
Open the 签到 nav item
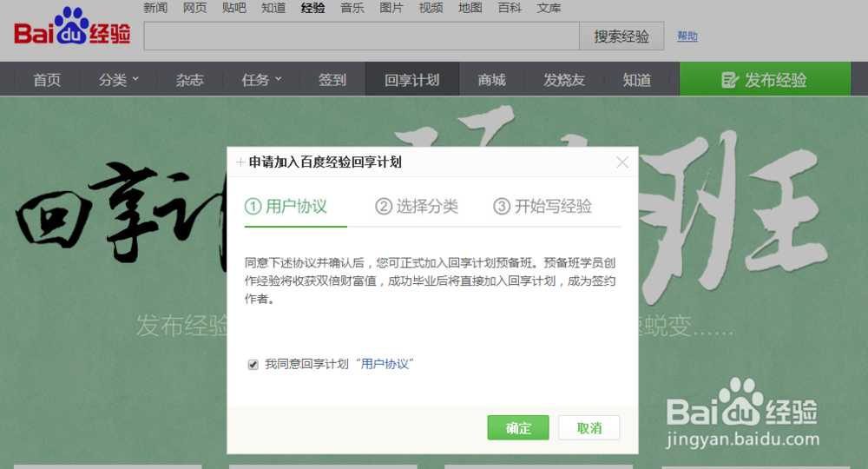[x=332, y=80]
